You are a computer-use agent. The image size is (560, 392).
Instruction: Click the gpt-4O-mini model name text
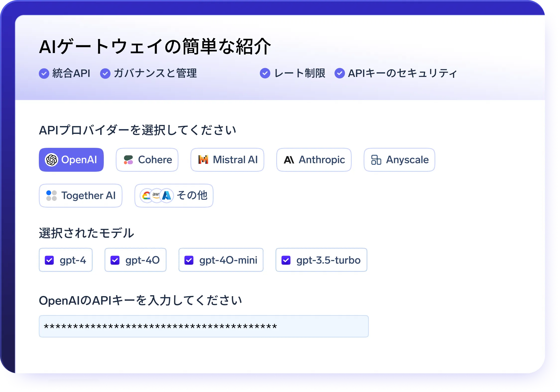(x=228, y=260)
